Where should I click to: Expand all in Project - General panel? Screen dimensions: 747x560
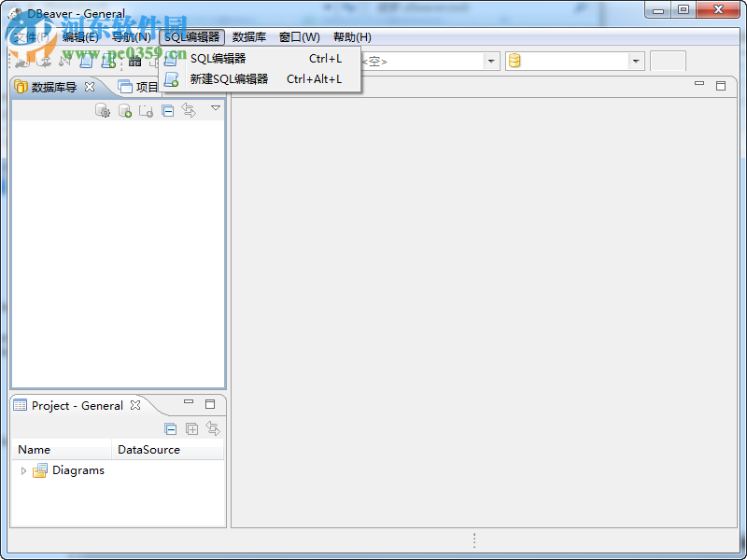[192, 429]
